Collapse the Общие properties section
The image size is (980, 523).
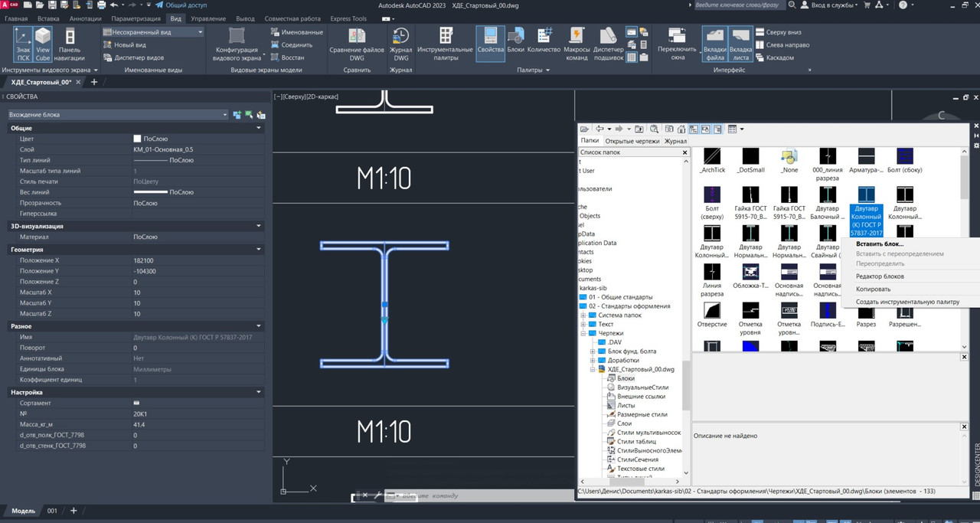point(259,128)
